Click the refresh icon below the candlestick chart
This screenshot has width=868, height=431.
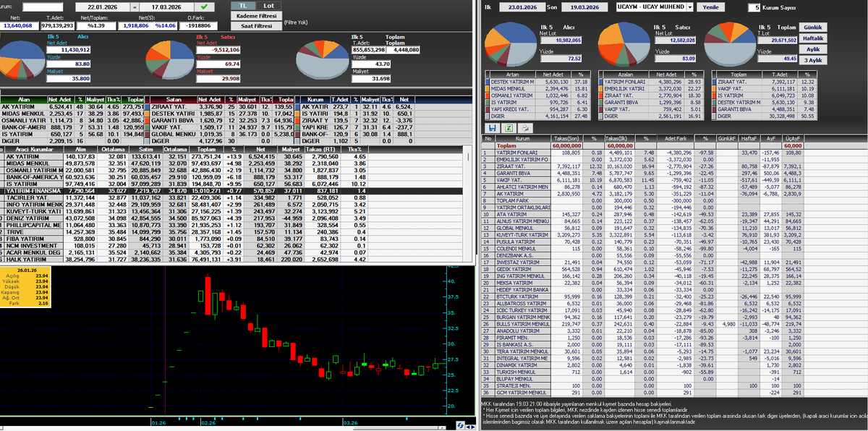point(461,425)
